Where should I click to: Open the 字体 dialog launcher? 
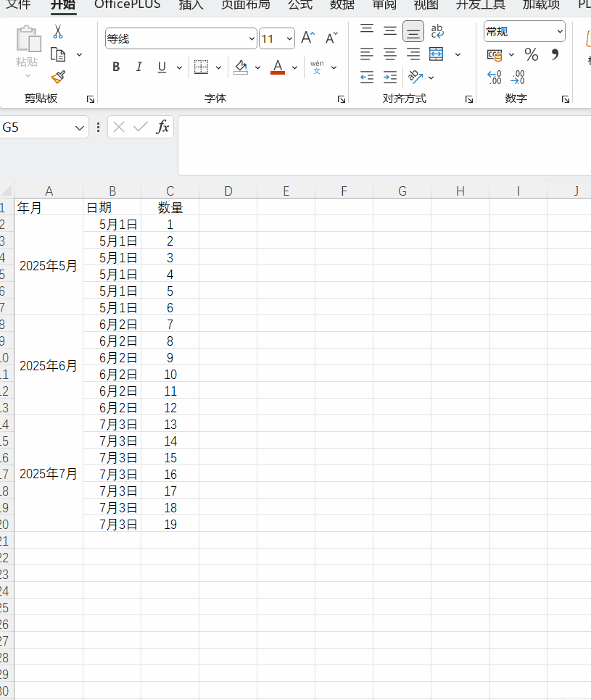[x=342, y=99]
